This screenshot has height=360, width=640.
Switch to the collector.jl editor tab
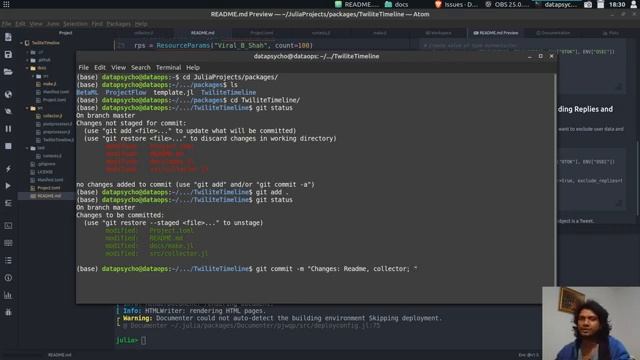pyautogui.click(x=144, y=33)
